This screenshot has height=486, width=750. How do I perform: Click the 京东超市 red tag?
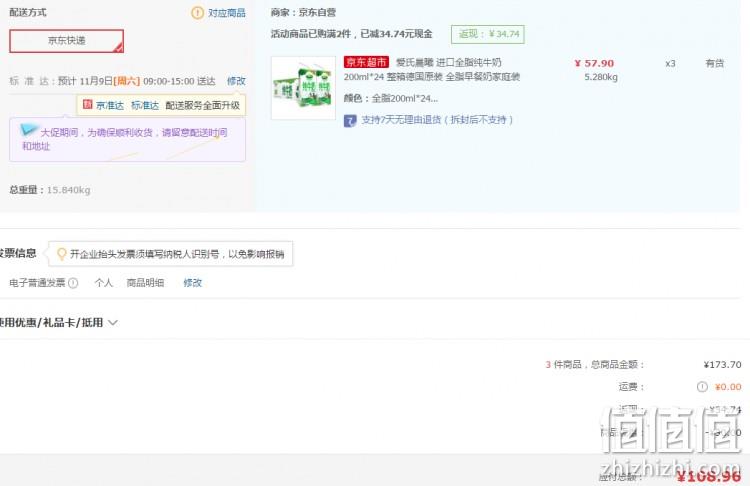(x=366, y=62)
